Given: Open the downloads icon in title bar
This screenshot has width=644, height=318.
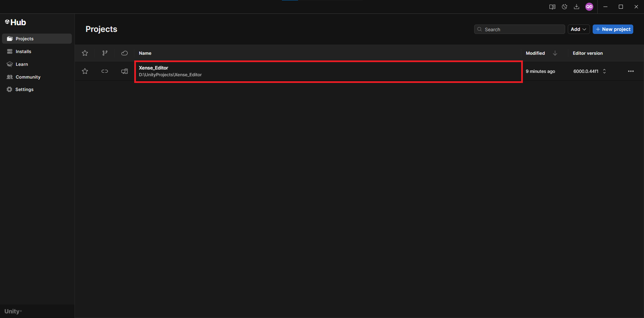Looking at the screenshot, I should pos(577,7).
